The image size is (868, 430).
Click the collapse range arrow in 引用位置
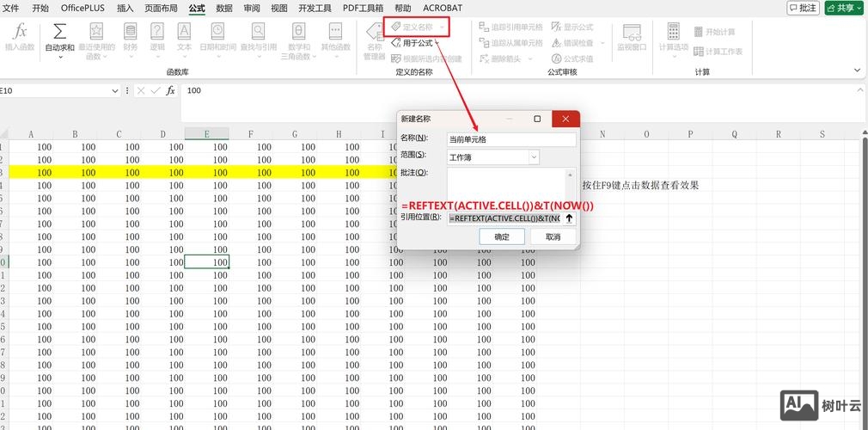coord(568,218)
